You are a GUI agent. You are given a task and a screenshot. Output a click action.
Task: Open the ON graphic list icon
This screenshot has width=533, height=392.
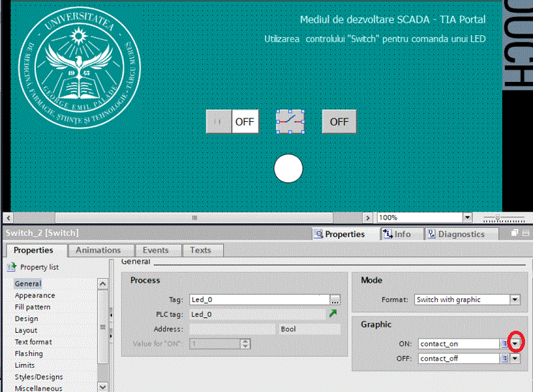(504, 343)
